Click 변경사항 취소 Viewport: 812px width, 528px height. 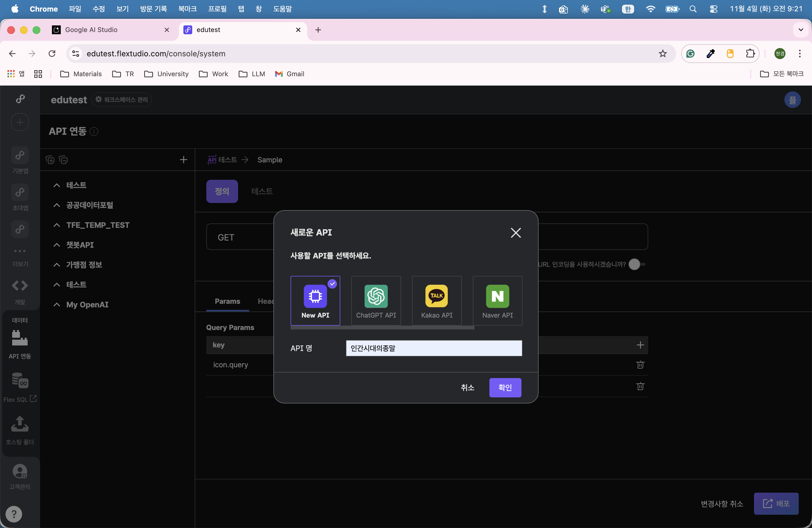722,504
